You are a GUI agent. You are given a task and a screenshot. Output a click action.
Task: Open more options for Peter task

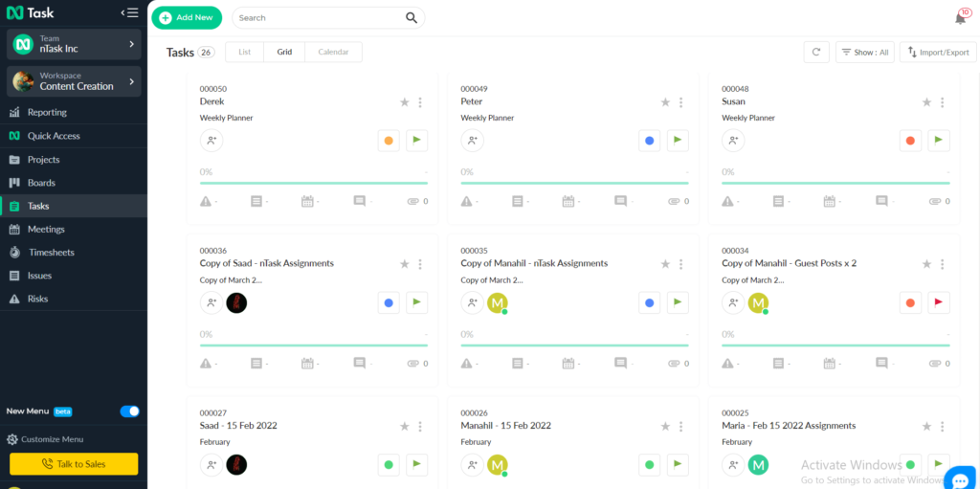coord(681,102)
